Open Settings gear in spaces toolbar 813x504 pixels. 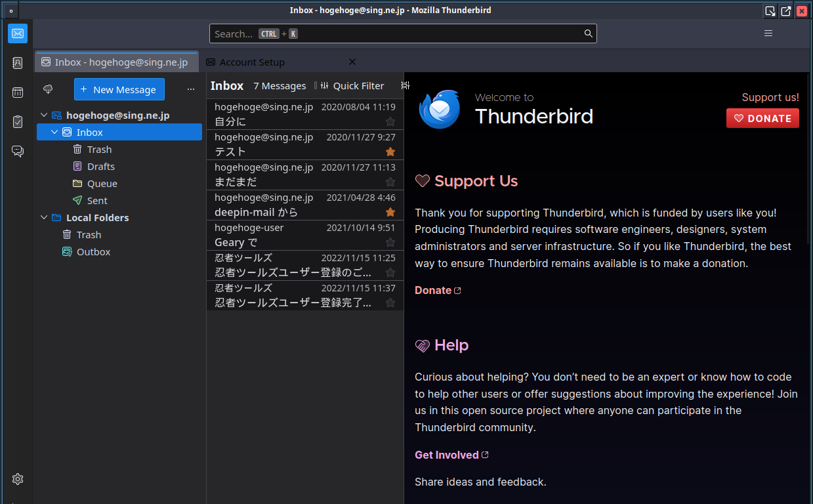18,479
